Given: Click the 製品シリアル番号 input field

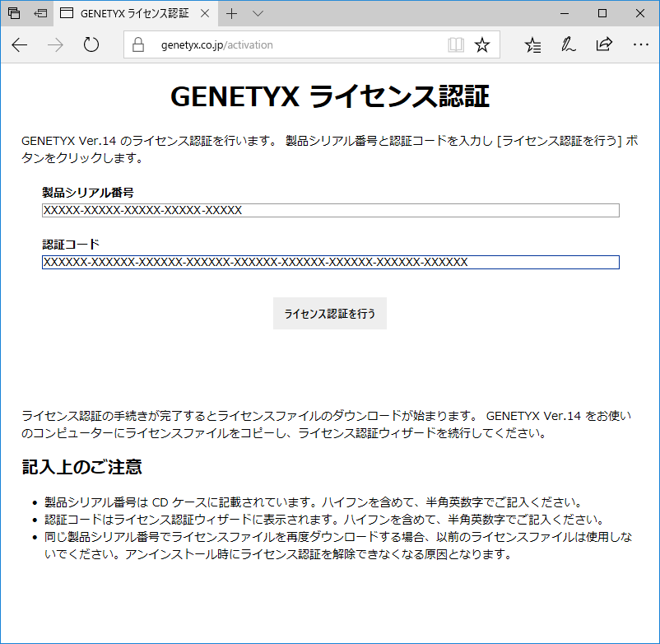Looking at the screenshot, I should click(331, 210).
